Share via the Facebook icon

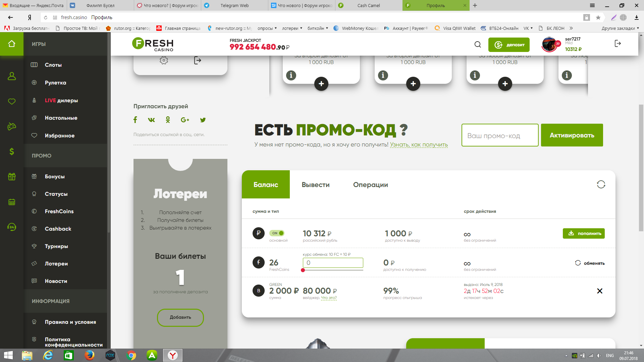135,120
